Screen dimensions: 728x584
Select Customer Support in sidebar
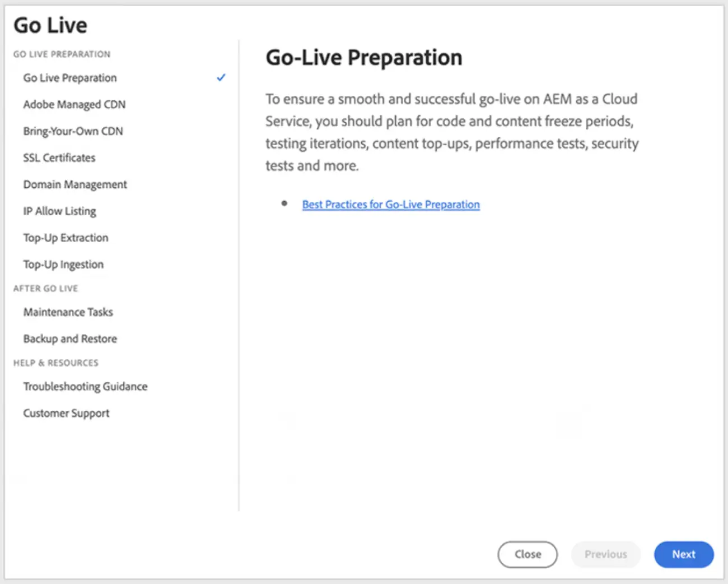pyautogui.click(x=66, y=413)
